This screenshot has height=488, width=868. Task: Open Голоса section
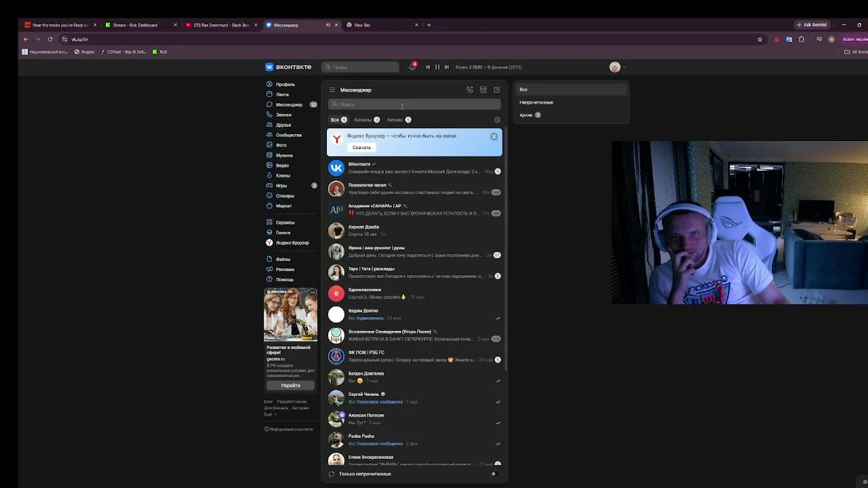click(283, 233)
